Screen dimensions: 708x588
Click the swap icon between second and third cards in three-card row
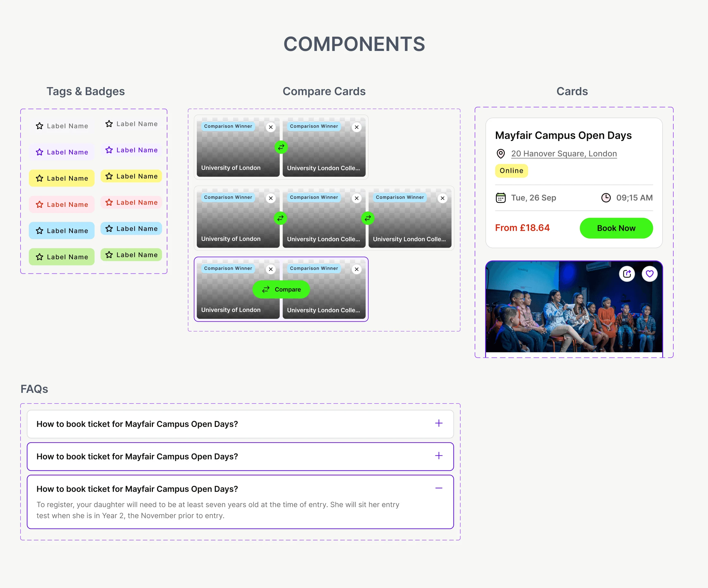(x=368, y=219)
